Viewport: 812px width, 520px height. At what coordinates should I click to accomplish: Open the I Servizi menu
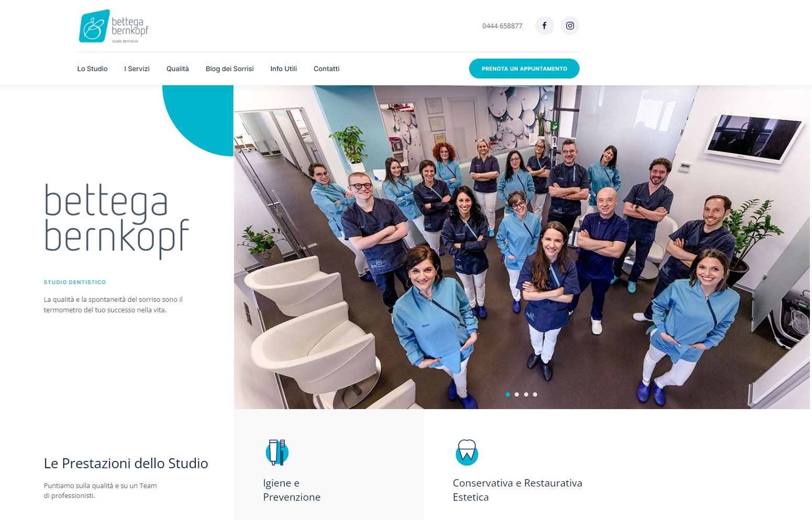[x=137, y=69]
